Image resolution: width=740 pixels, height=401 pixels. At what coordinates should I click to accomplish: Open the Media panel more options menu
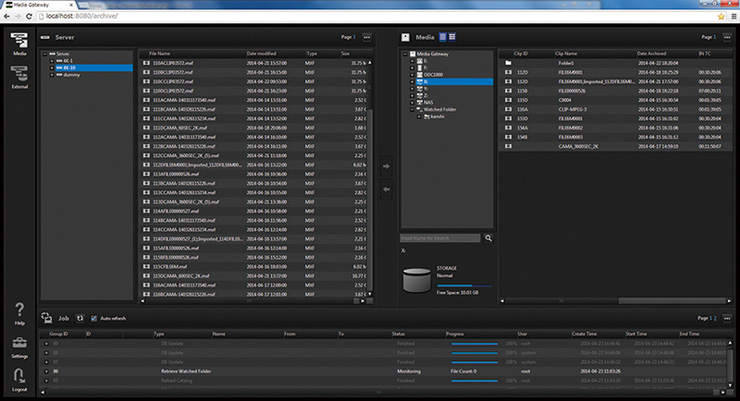click(x=727, y=36)
